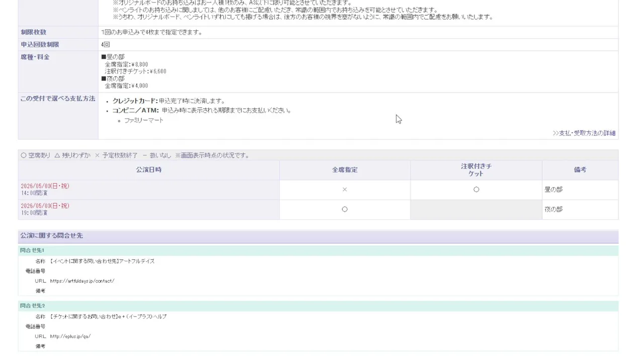
Task: Click the × mark for 14:00 全席指定
Action: tap(345, 190)
